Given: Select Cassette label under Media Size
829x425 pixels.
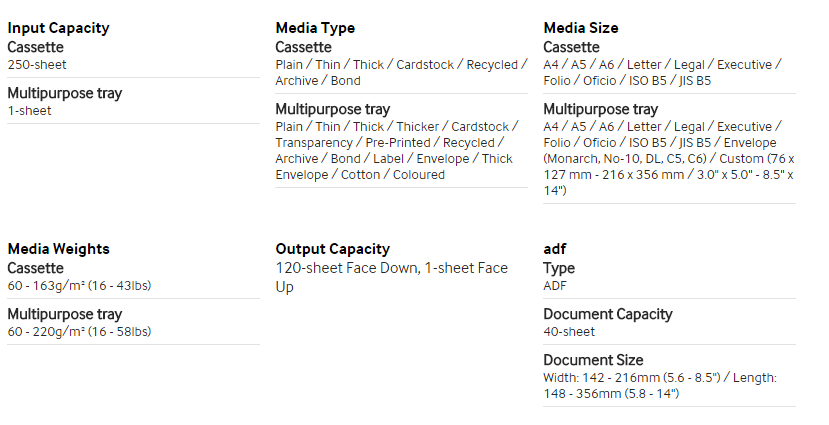Looking at the screenshot, I should coord(572,48).
